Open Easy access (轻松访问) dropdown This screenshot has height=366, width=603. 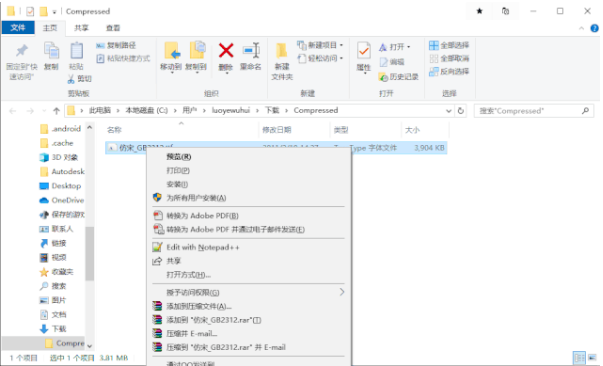tap(320, 58)
